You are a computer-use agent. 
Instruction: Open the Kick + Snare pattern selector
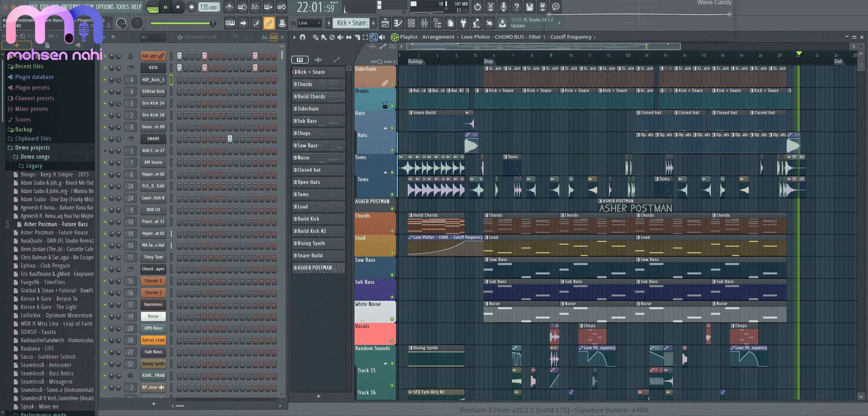(x=351, y=23)
